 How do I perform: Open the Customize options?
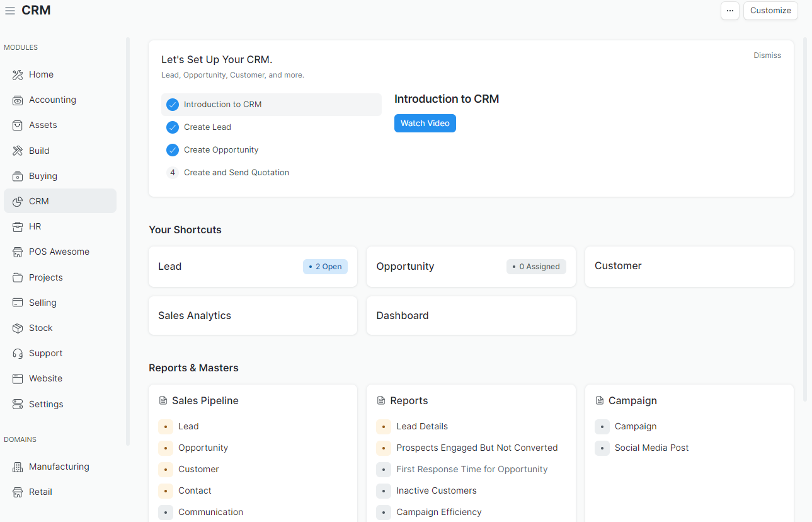770,11
